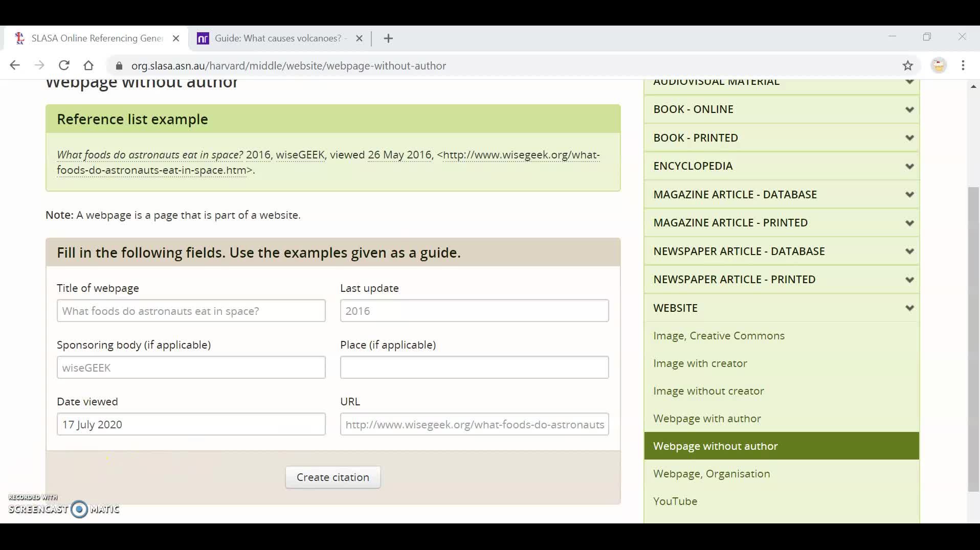Click the home icon
This screenshot has height=550, width=980.
(x=88, y=65)
